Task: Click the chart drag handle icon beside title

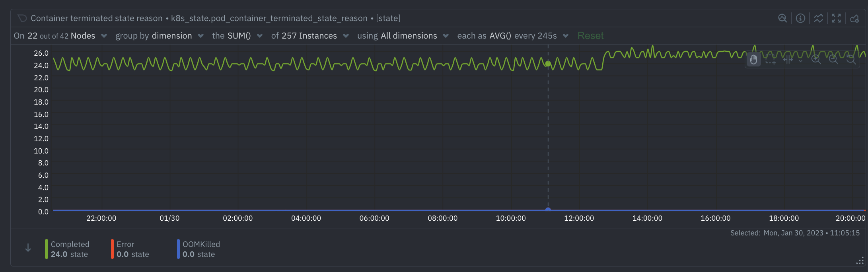Action: (22, 18)
